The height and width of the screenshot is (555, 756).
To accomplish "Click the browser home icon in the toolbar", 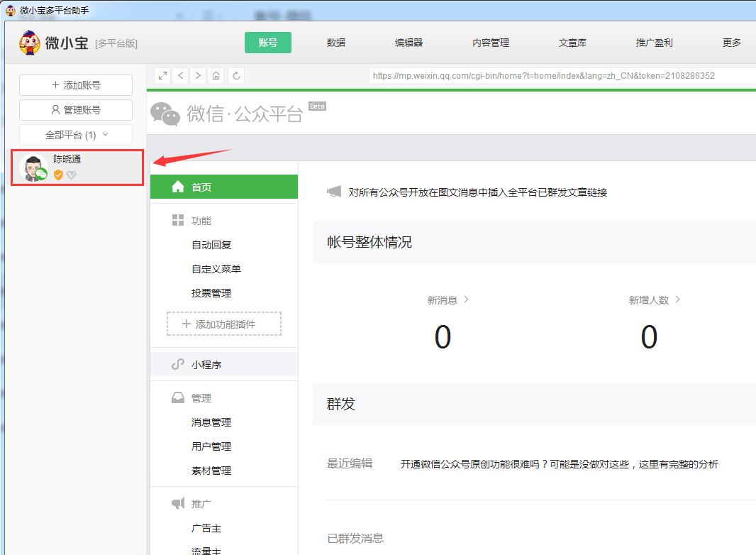I will tap(216, 75).
